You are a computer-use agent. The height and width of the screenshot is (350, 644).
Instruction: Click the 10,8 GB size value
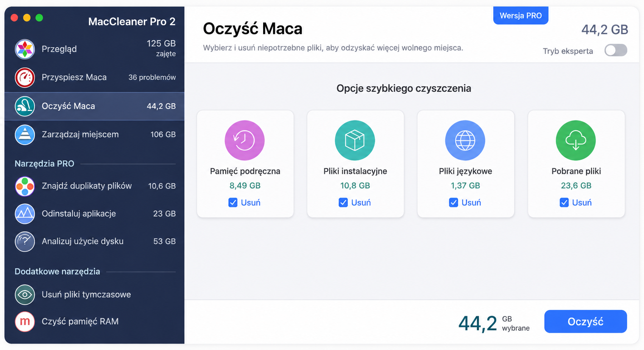click(355, 185)
